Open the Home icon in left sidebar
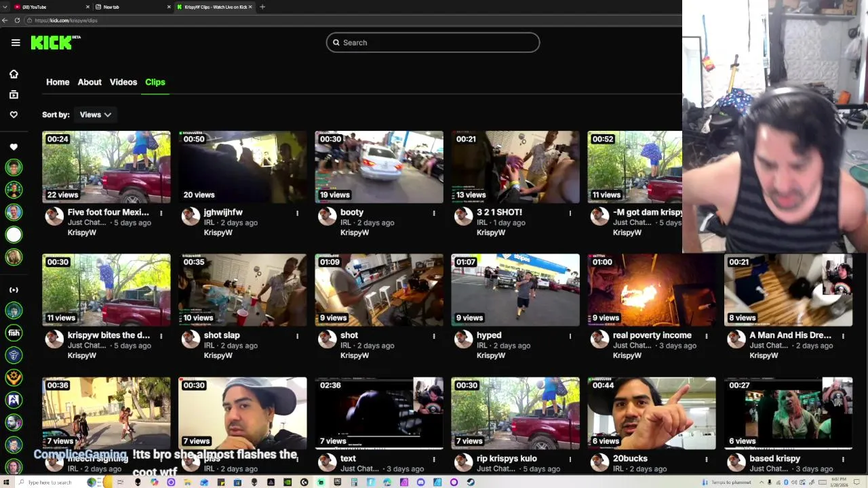 [14, 74]
